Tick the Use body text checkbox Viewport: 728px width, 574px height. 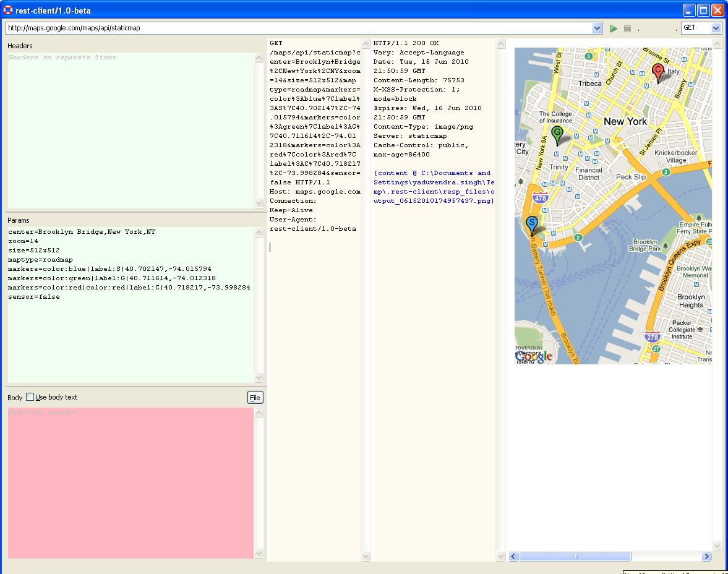pos(30,397)
